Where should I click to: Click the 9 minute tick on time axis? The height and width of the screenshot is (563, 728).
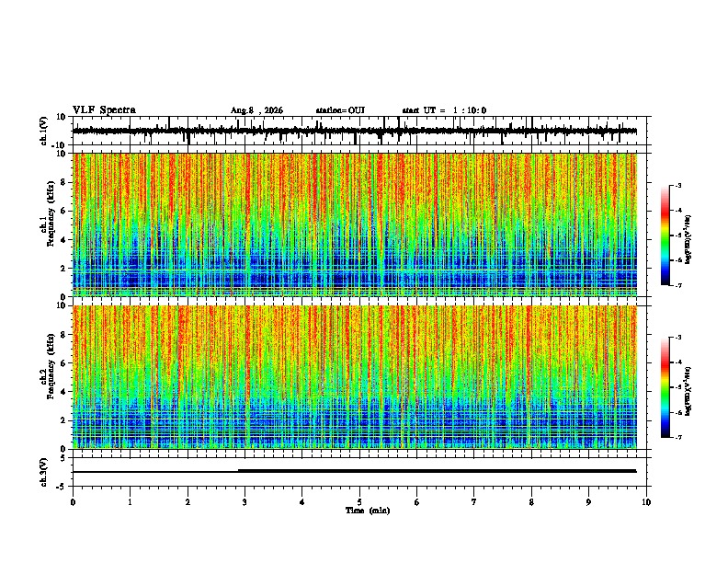point(588,502)
